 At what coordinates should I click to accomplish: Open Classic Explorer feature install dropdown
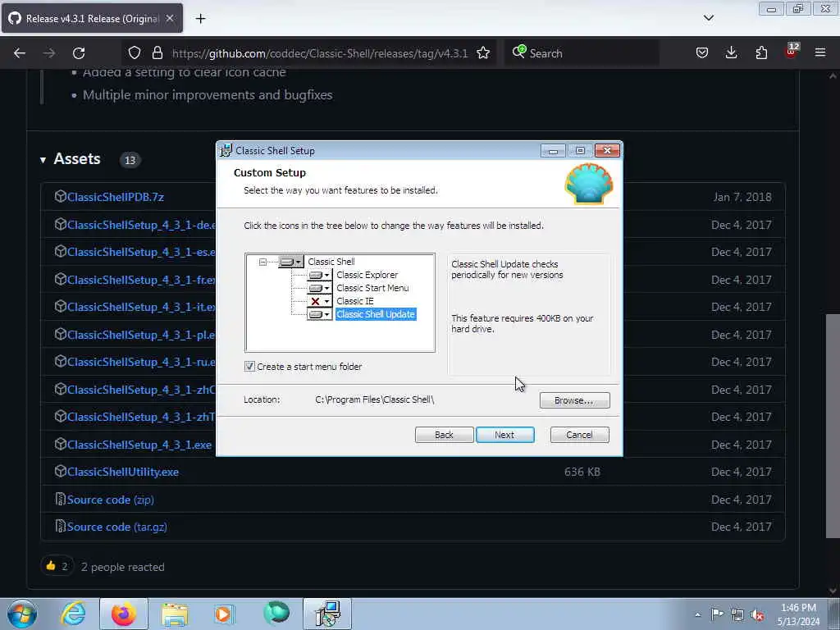coord(319,275)
